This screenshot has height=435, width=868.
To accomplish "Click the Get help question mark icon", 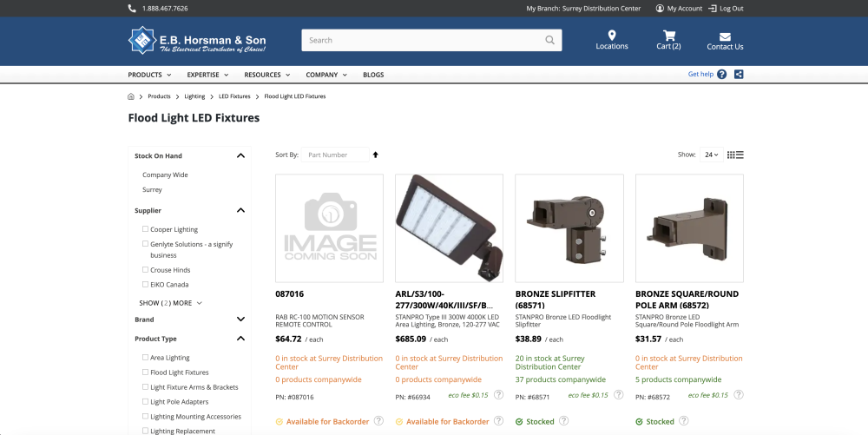I will point(722,74).
